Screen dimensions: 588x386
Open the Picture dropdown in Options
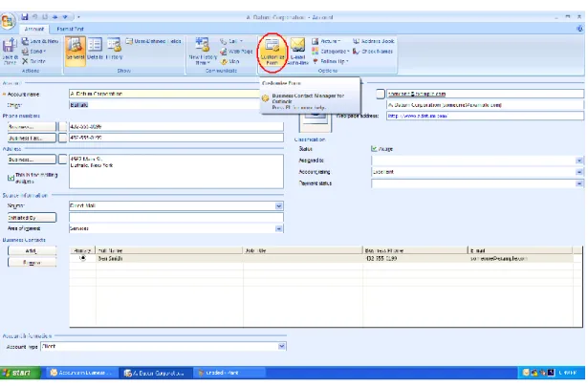326,41
